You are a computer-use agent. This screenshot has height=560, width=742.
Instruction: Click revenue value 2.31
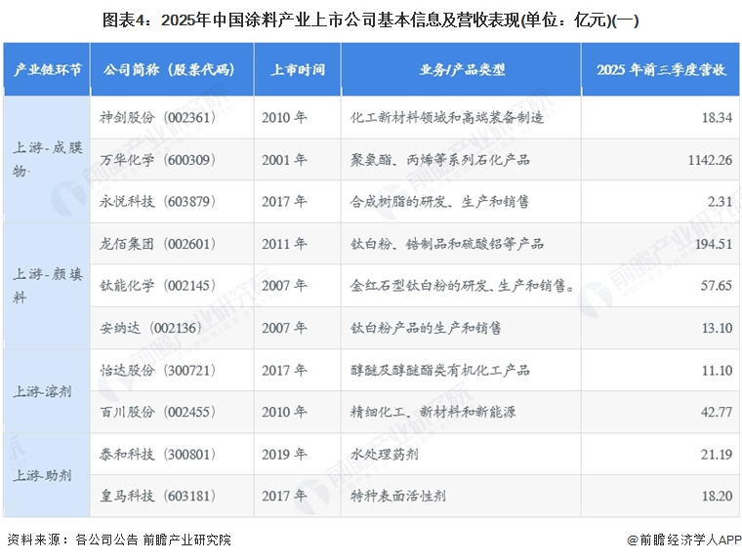(721, 202)
